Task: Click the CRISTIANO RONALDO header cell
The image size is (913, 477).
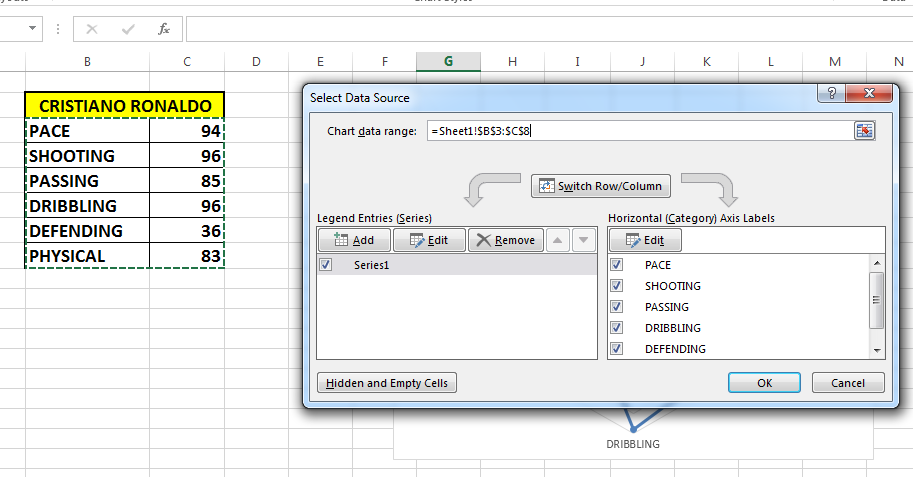Action: click(x=125, y=105)
